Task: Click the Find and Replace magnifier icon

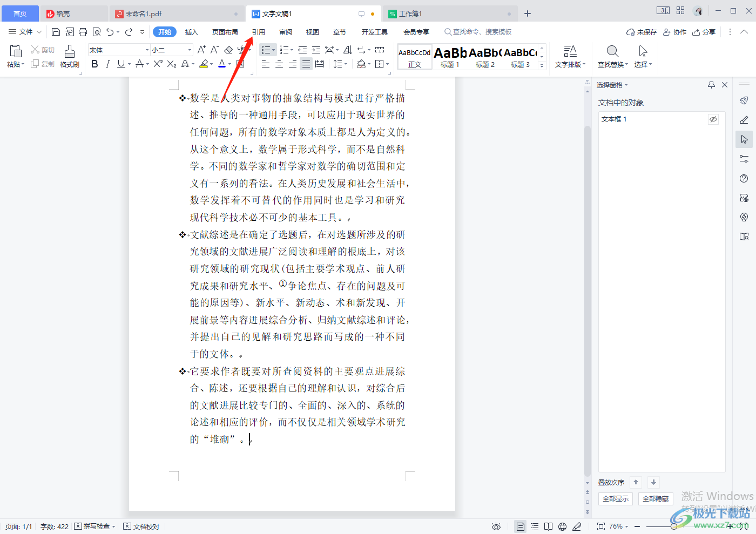Action: [x=612, y=51]
